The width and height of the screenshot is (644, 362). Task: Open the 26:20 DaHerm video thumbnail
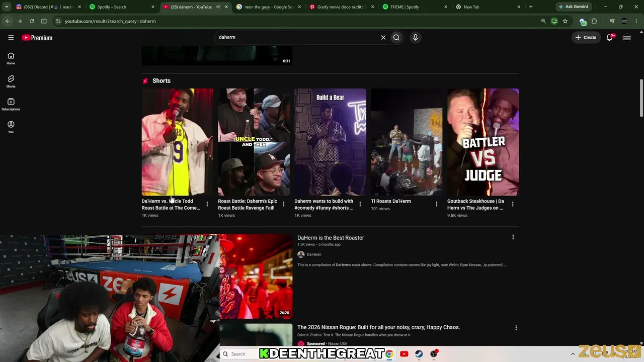pos(256,276)
